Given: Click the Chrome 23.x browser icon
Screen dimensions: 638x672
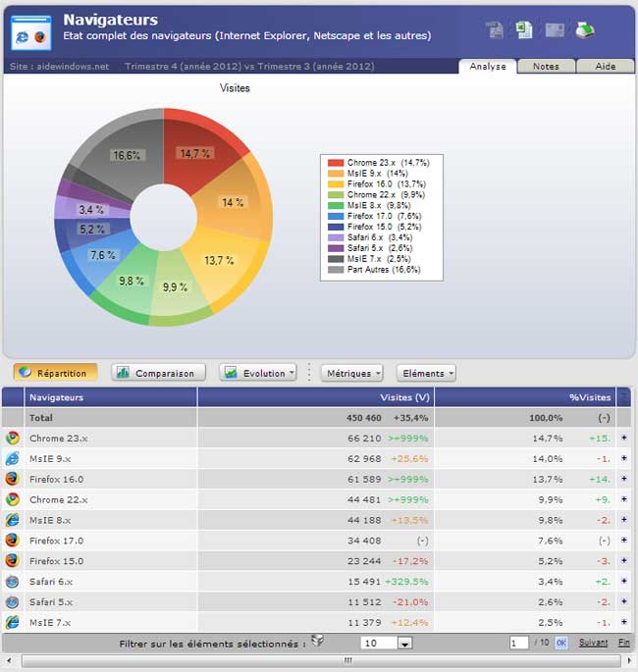Looking at the screenshot, I should [x=13, y=439].
